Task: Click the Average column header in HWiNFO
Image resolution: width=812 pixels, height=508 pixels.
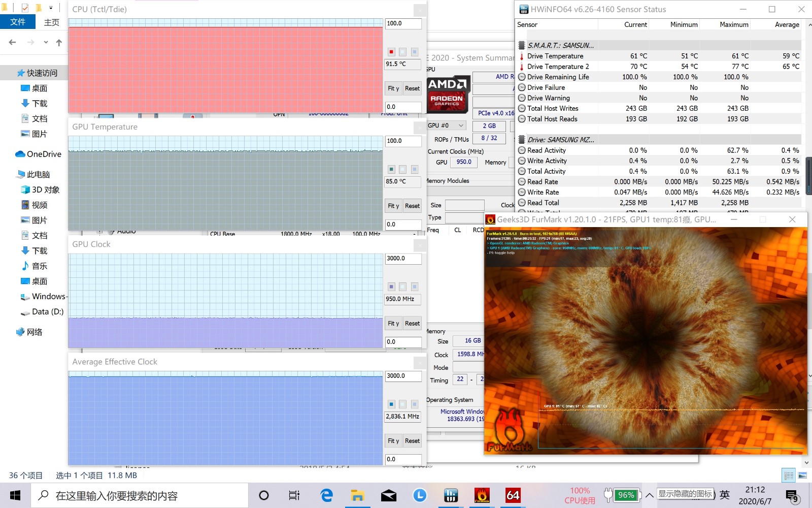Action: click(787, 24)
